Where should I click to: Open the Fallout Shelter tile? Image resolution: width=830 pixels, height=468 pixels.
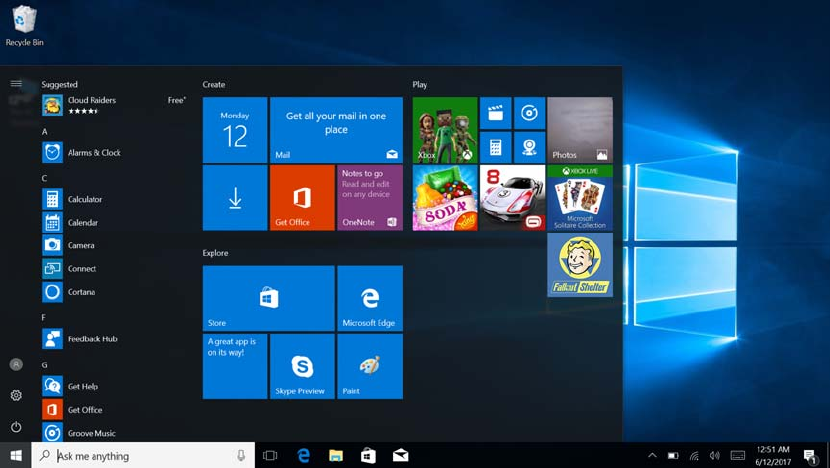point(580,265)
